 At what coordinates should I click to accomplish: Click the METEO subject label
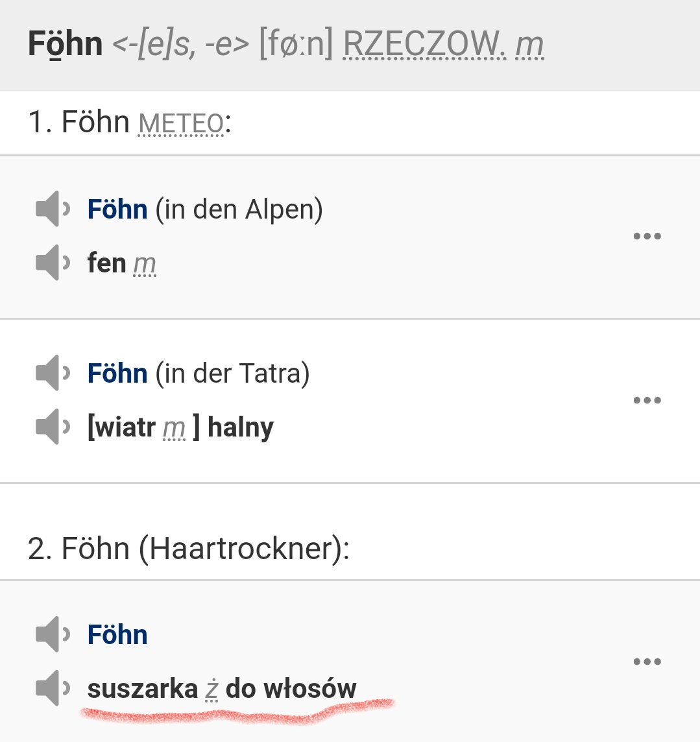pyautogui.click(x=181, y=123)
